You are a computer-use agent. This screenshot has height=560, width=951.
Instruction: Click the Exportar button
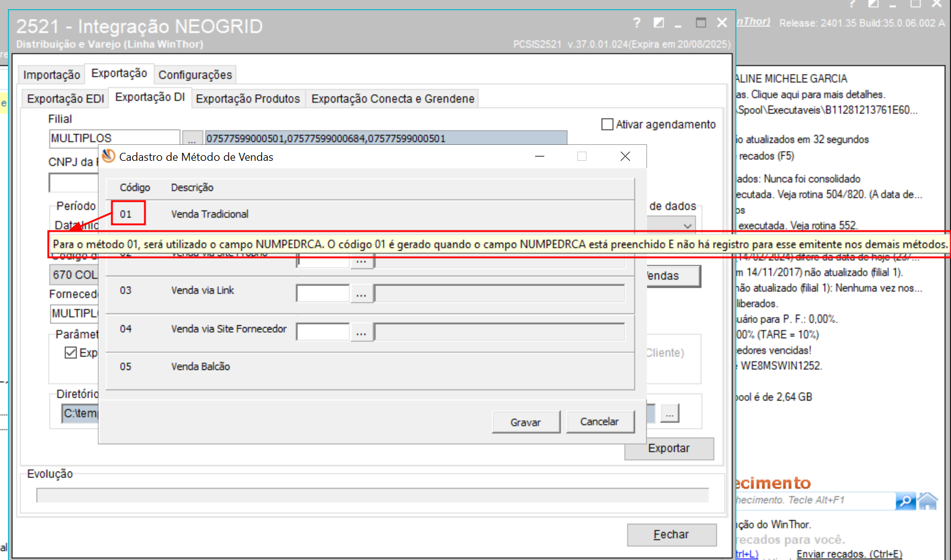coord(669,448)
